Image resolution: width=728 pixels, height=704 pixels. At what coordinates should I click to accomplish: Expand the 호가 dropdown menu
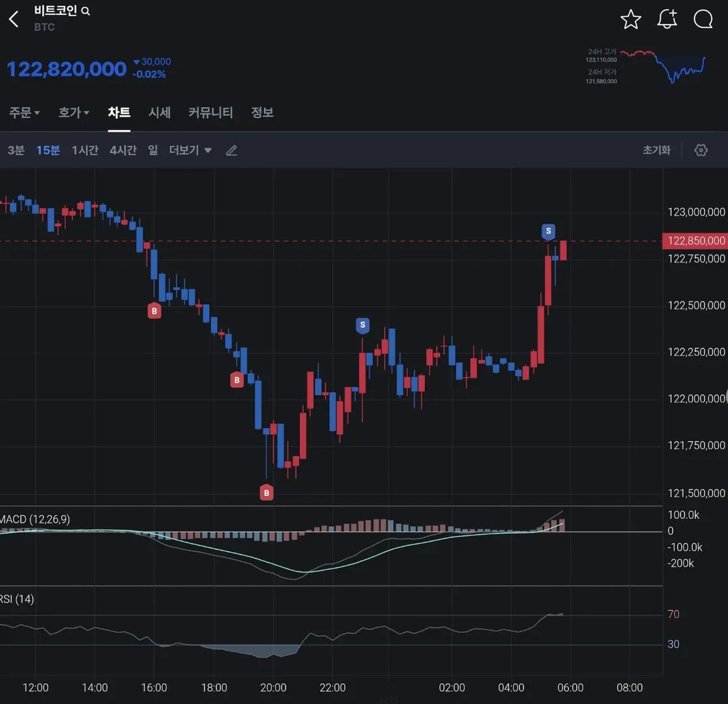(74, 113)
